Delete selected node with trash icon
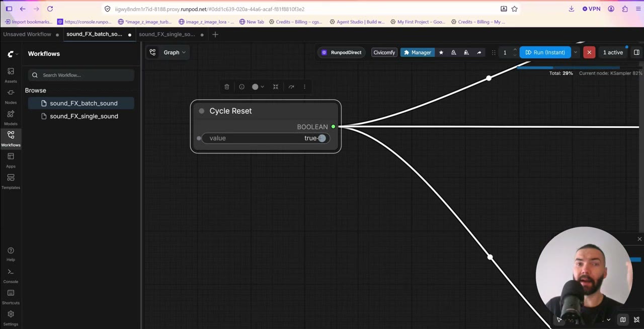Image resolution: width=644 pixels, height=329 pixels. 226,87
